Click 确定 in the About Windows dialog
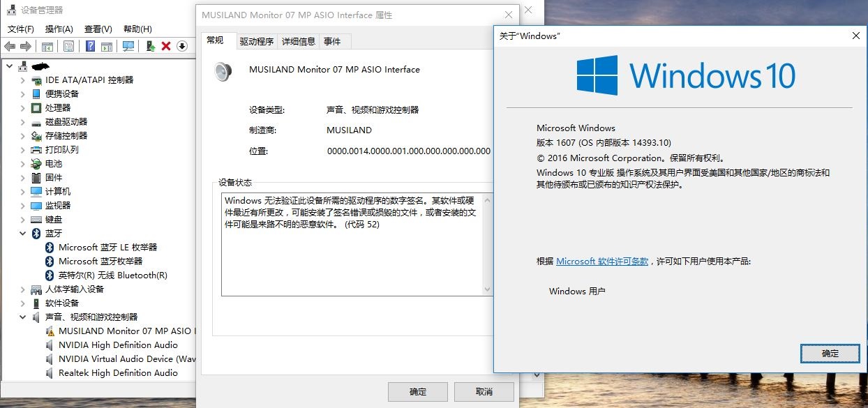 click(x=830, y=354)
